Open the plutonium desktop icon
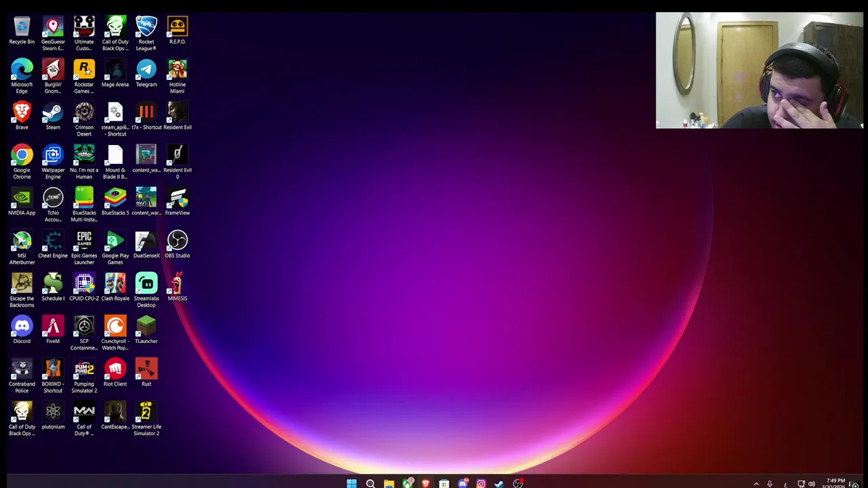 coord(53,415)
